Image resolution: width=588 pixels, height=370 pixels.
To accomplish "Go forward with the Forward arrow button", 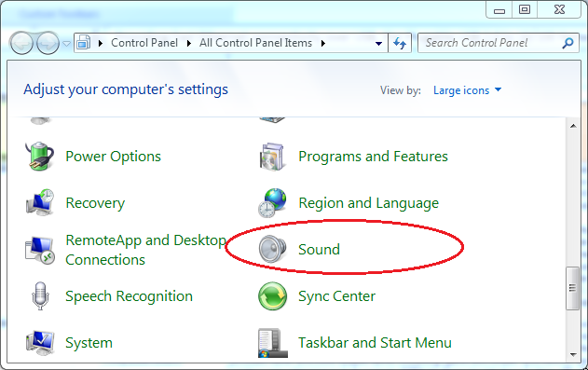I will [x=48, y=43].
